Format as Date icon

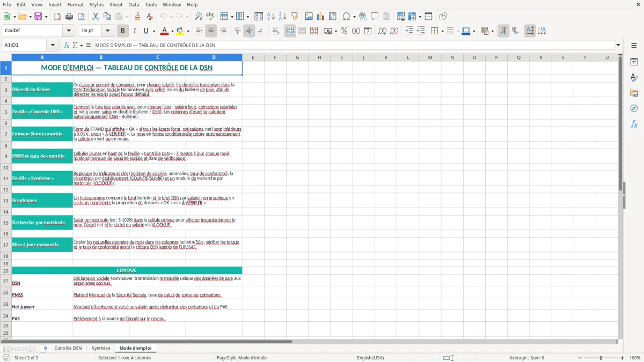click(368, 31)
